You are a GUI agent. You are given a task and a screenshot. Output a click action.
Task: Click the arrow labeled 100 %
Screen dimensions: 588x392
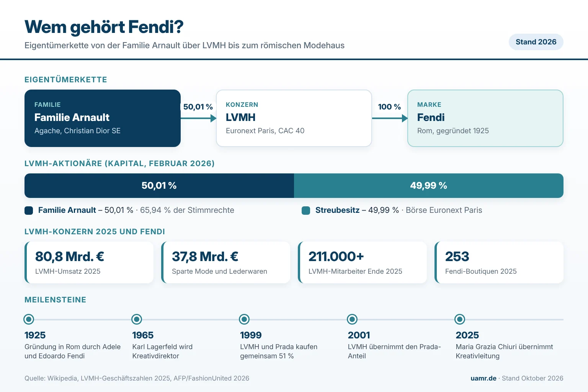[x=390, y=118]
